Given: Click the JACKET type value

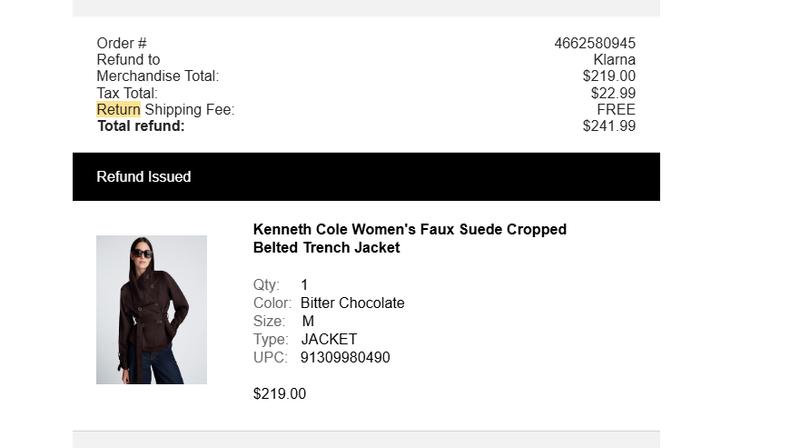Looking at the screenshot, I should 329,339.
